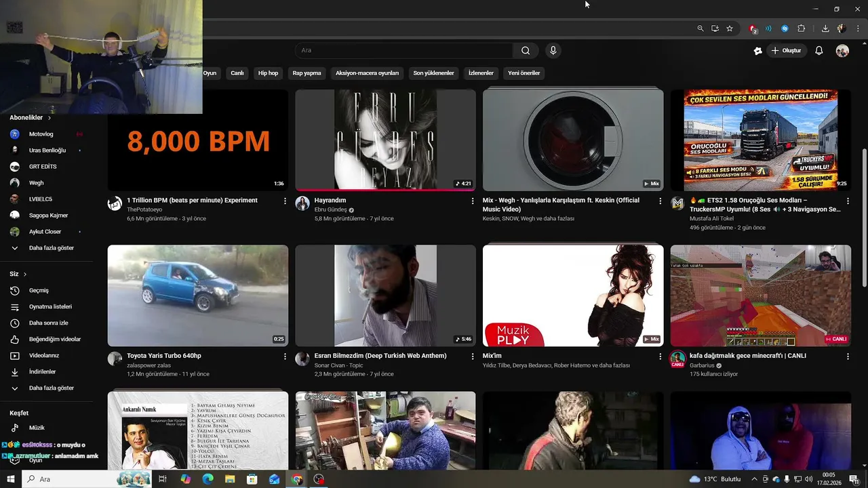The image size is (868, 488).
Task: Open options for Esrarı Bilmezdim video
Action: (473, 356)
